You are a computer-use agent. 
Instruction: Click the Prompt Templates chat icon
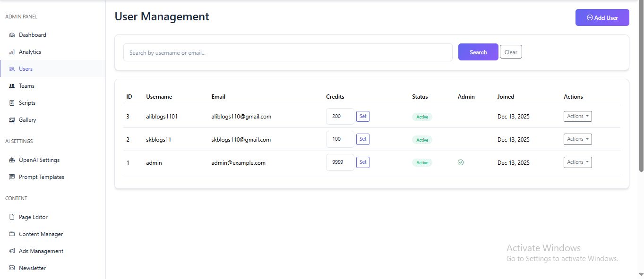tap(12, 177)
